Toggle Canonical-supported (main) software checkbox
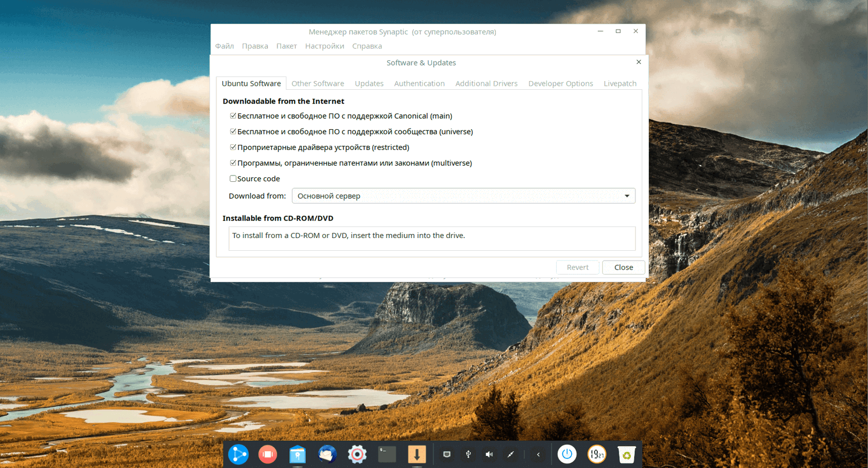The width and height of the screenshot is (868, 468). (x=233, y=116)
